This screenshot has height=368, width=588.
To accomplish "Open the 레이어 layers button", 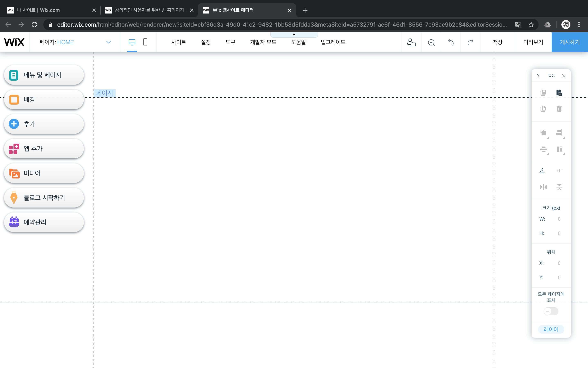I will pos(551,329).
